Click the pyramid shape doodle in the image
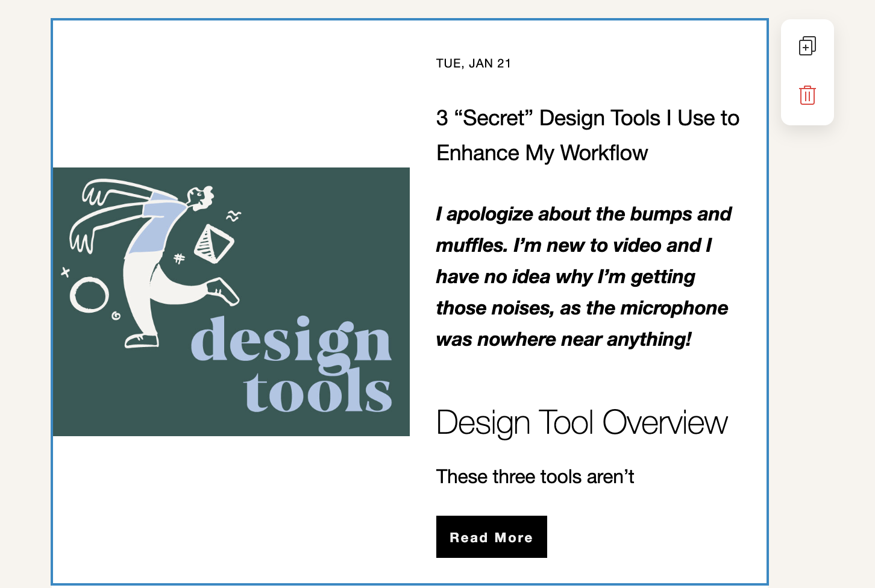 [x=213, y=244]
